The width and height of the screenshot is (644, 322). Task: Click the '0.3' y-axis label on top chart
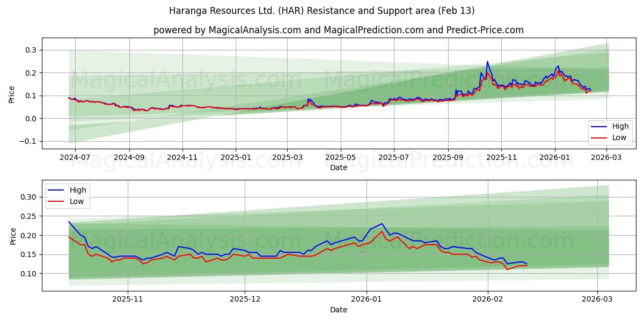tap(32, 50)
